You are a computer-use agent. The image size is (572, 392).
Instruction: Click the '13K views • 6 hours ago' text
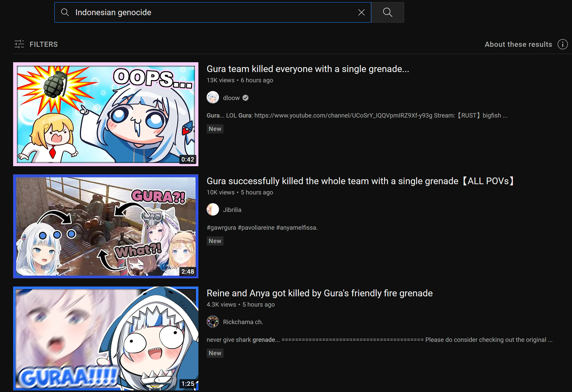(x=240, y=80)
